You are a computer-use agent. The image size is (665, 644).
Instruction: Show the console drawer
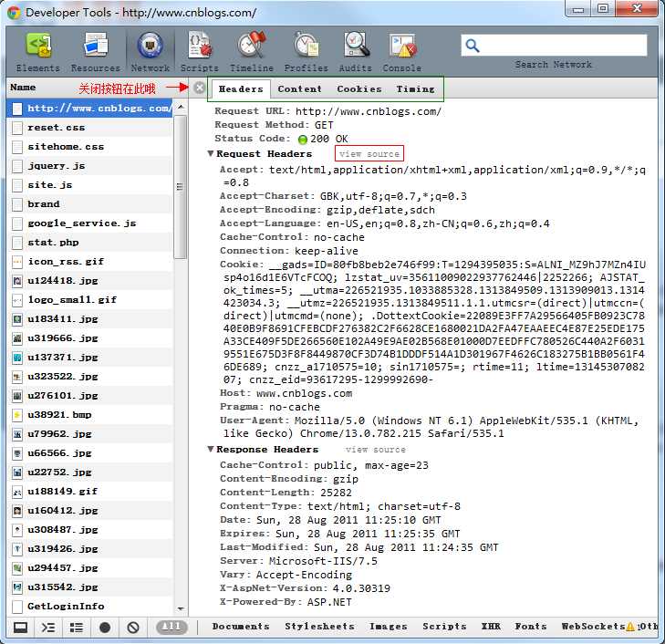point(48,627)
